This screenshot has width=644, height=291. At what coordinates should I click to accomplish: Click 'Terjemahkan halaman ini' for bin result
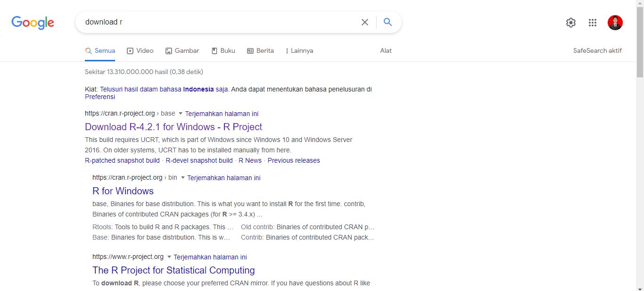224,178
